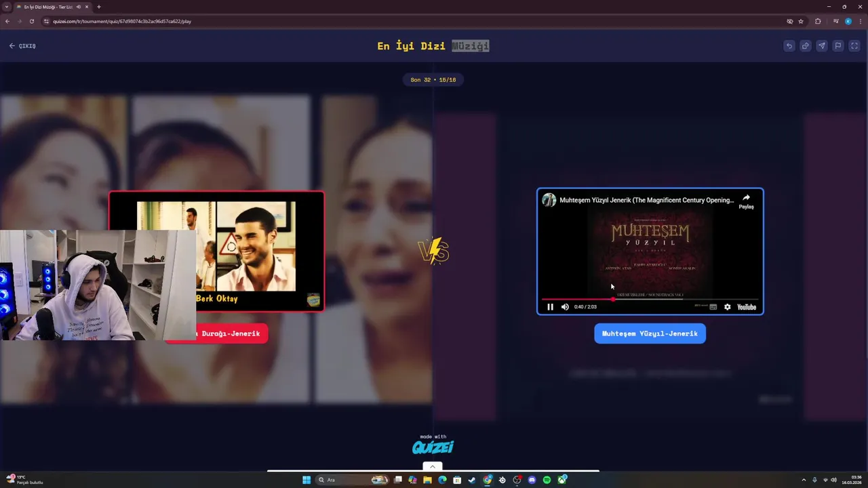Mute the tab via speaker icon
Viewport: 868px width, 488px height.
tap(79, 7)
